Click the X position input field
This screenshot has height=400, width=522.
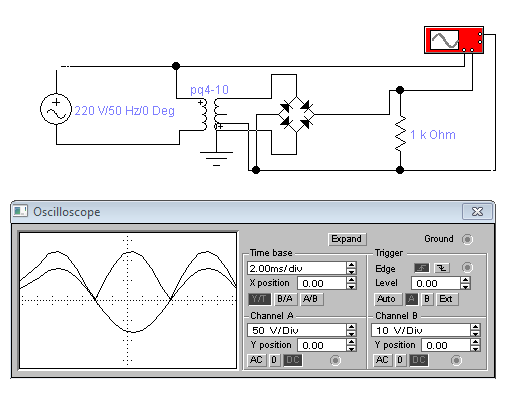pyautogui.click(x=322, y=283)
